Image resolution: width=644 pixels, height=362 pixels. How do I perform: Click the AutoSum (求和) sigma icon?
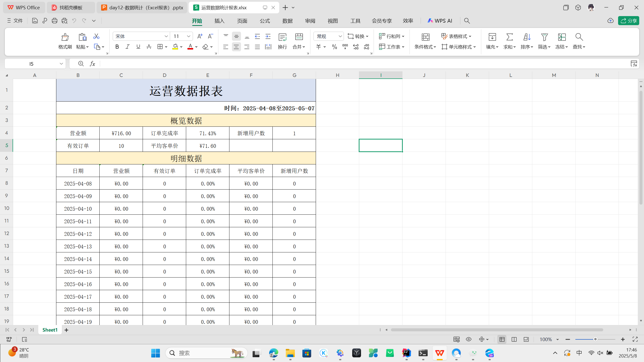tap(509, 37)
